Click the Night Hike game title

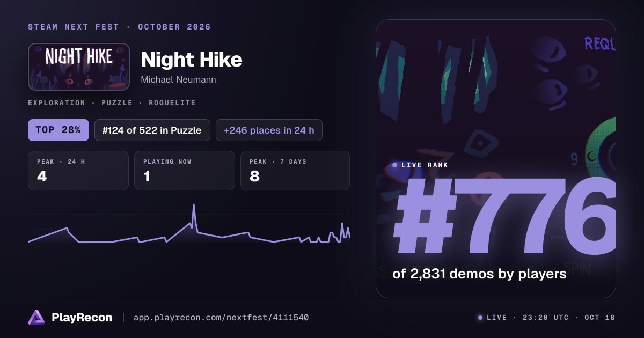click(192, 60)
